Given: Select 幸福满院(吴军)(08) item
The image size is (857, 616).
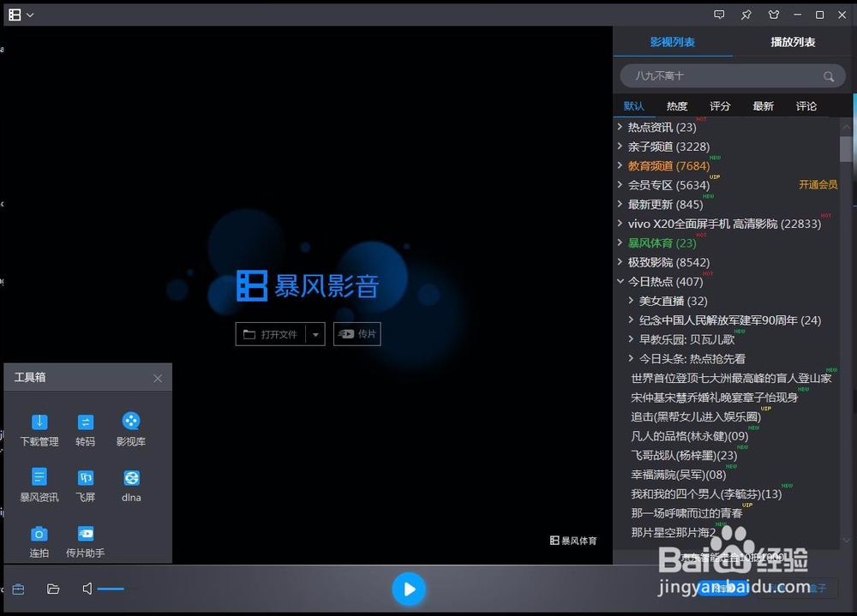Looking at the screenshot, I should (x=679, y=475).
